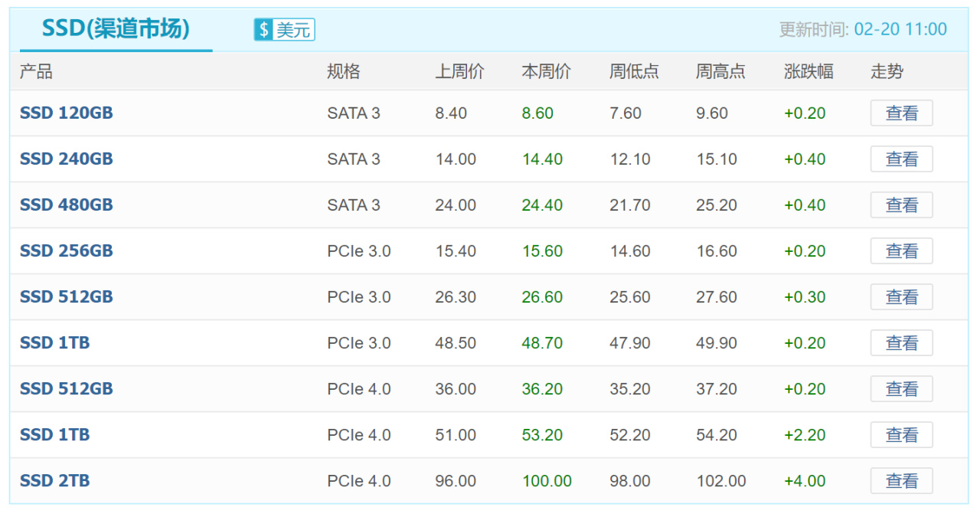View trend for SSD 480GB SATA 3
This screenshot has width=980, height=514.
pyautogui.click(x=901, y=205)
